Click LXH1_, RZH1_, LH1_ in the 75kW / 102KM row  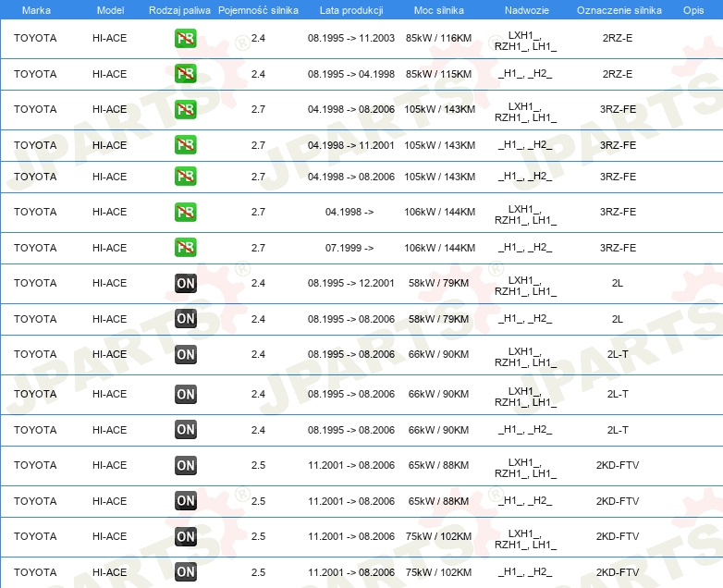526,539
